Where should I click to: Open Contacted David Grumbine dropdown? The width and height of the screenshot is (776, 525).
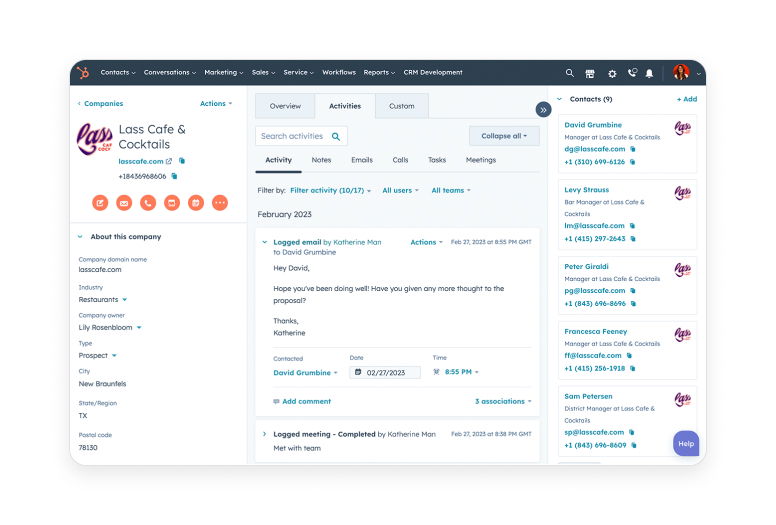point(305,373)
